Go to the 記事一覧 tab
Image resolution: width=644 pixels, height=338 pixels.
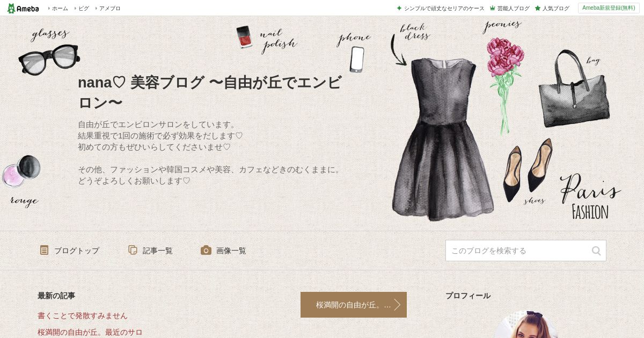pos(158,251)
